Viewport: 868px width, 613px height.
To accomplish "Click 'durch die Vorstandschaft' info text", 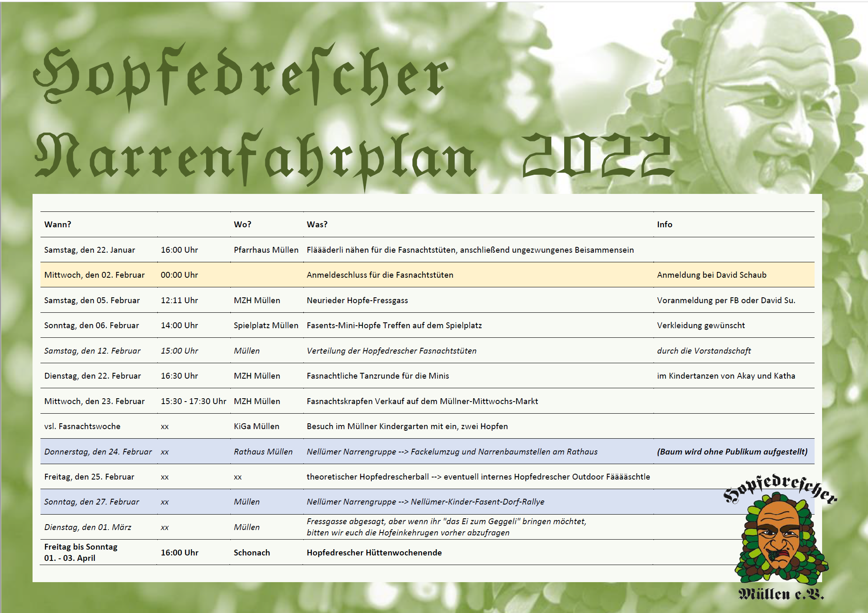I will [x=704, y=351].
